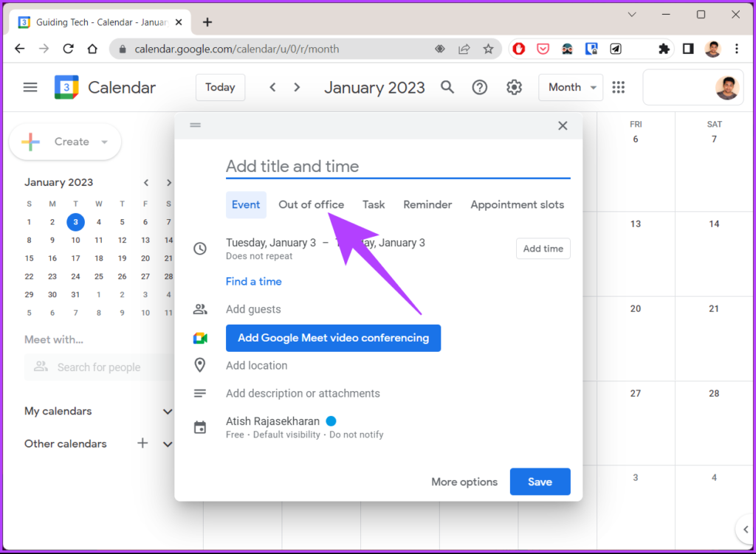Image resolution: width=756 pixels, height=554 pixels.
Task: Open the Find a time link
Action: (x=254, y=281)
